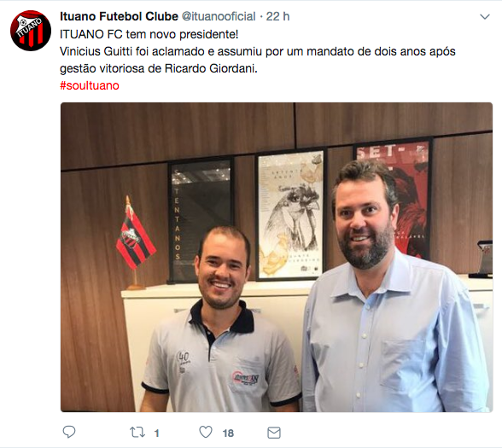Expand the tweet options chevron
The width and height of the screenshot is (502, 448).
[x=485, y=17]
